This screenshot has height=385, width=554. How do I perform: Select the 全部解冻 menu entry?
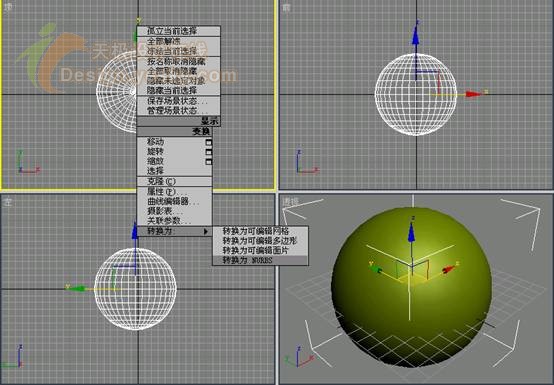click(178, 41)
